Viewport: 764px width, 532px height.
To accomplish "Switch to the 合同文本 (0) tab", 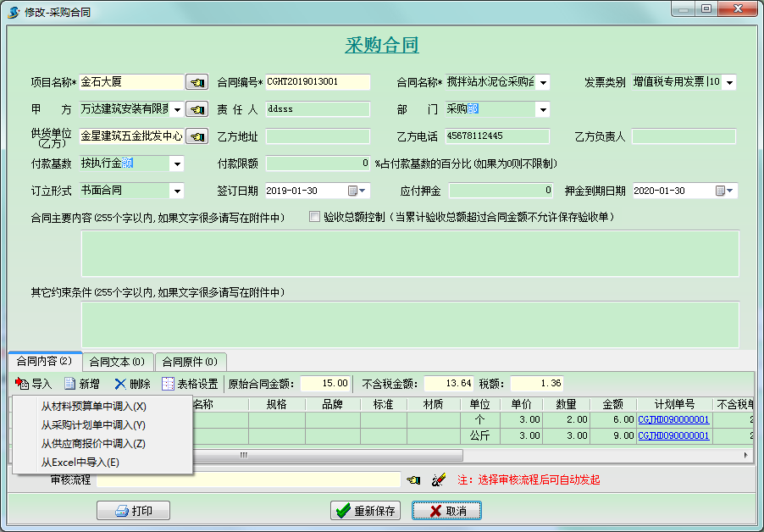I will (118, 362).
